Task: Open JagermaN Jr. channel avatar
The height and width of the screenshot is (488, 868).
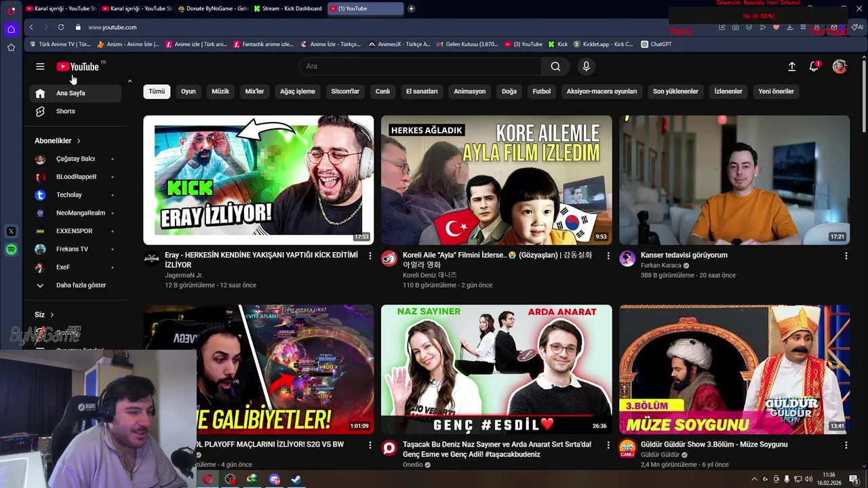Action: pyautogui.click(x=151, y=258)
